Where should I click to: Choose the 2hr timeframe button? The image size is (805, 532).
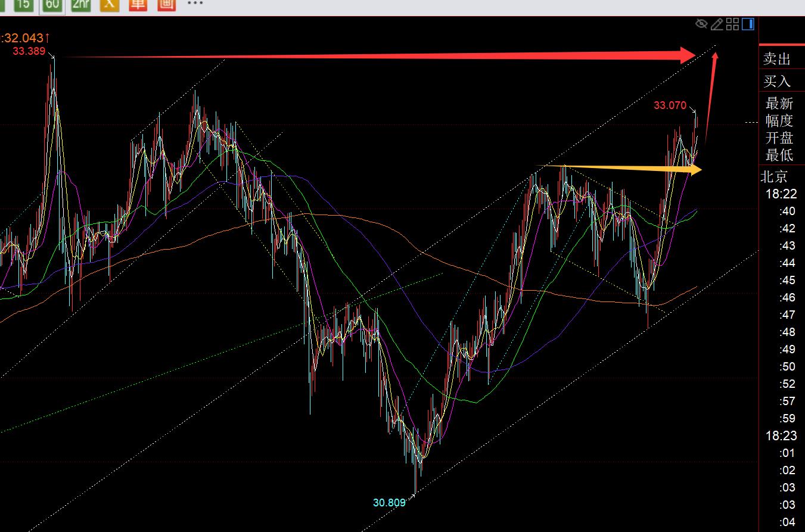point(81,5)
